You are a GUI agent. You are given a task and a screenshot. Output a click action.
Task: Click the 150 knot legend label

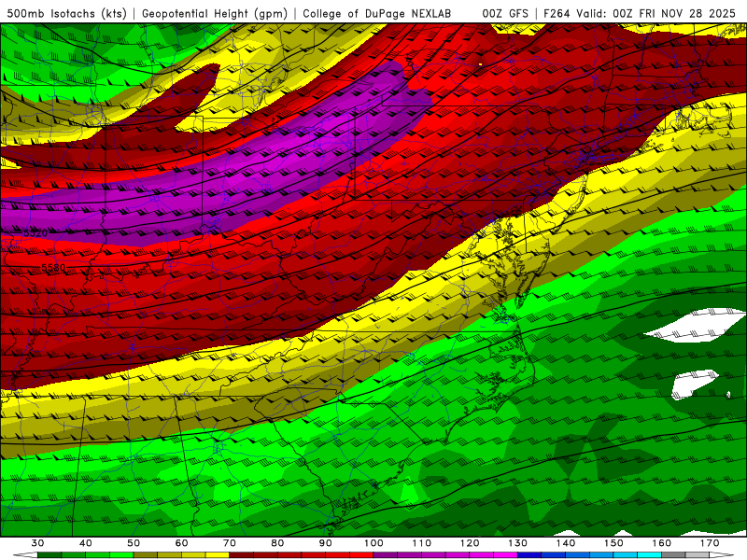click(x=613, y=543)
